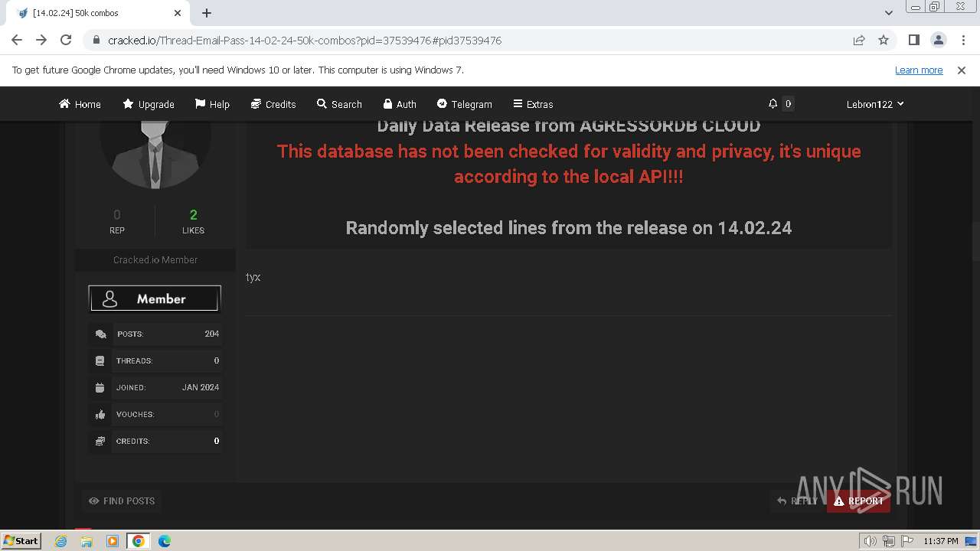Image resolution: width=980 pixels, height=551 pixels.
Task: Click the Find Posts button
Action: (122, 501)
